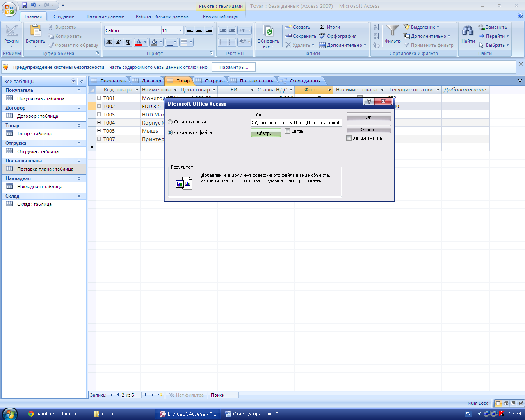Click the Фильтр funnel icon
Viewport: 525px width, 420px height.
tap(393, 30)
